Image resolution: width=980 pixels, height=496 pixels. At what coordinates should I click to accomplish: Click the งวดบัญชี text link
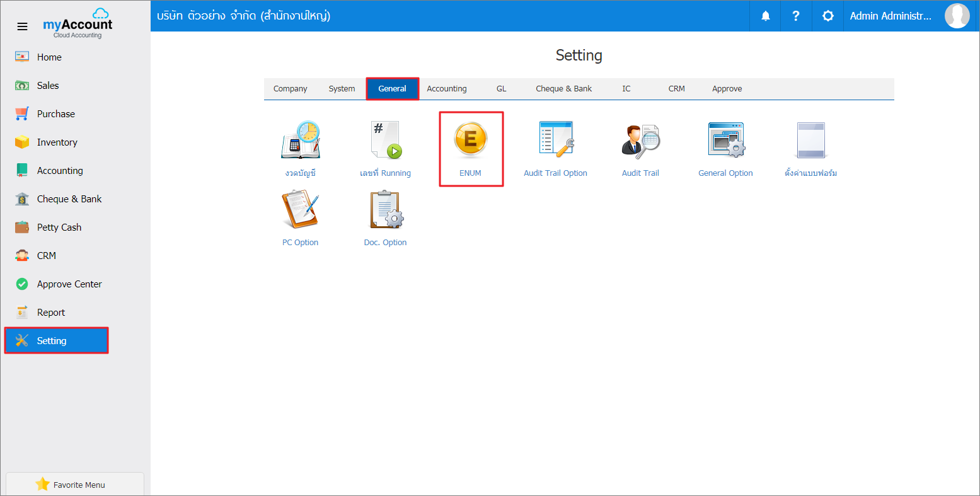(x=300, y=173)
